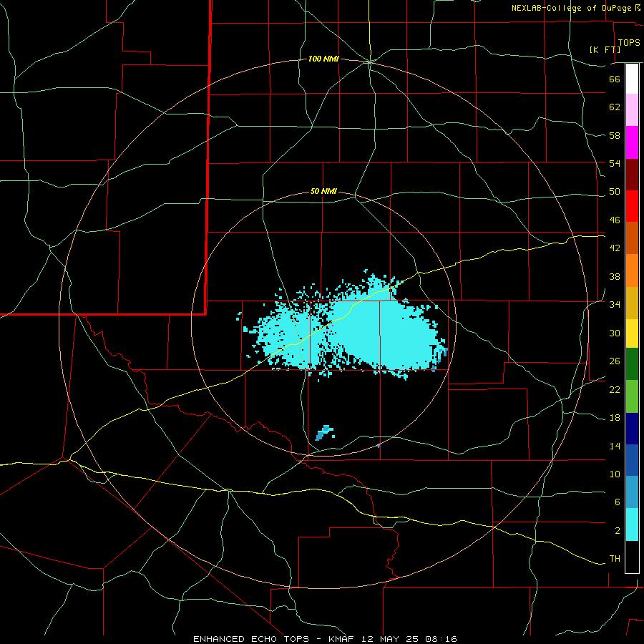Click the gold legend swatch
This screenshot has height=644, width=644.
[632, 303]
